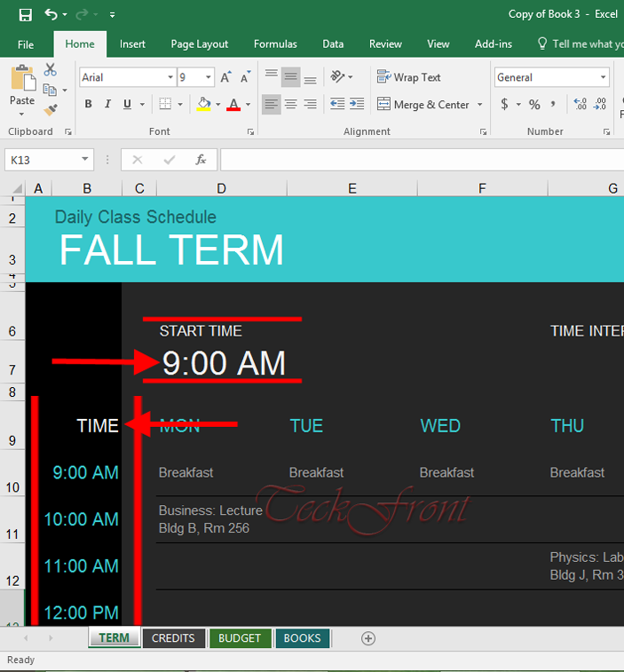The image size is (624, 672).
Task: Open Customize Quick Access Toolbar dropdown
Action: pos(113,15)
